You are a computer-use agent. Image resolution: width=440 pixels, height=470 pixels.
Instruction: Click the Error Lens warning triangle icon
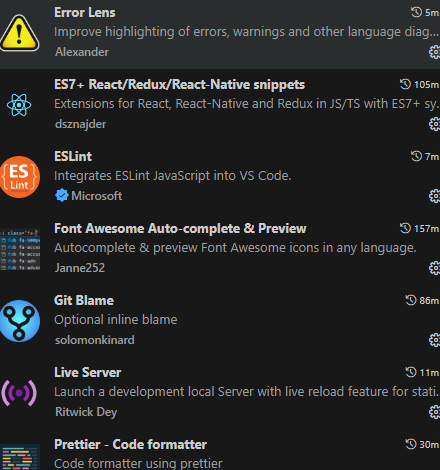(x=19, y=33)
